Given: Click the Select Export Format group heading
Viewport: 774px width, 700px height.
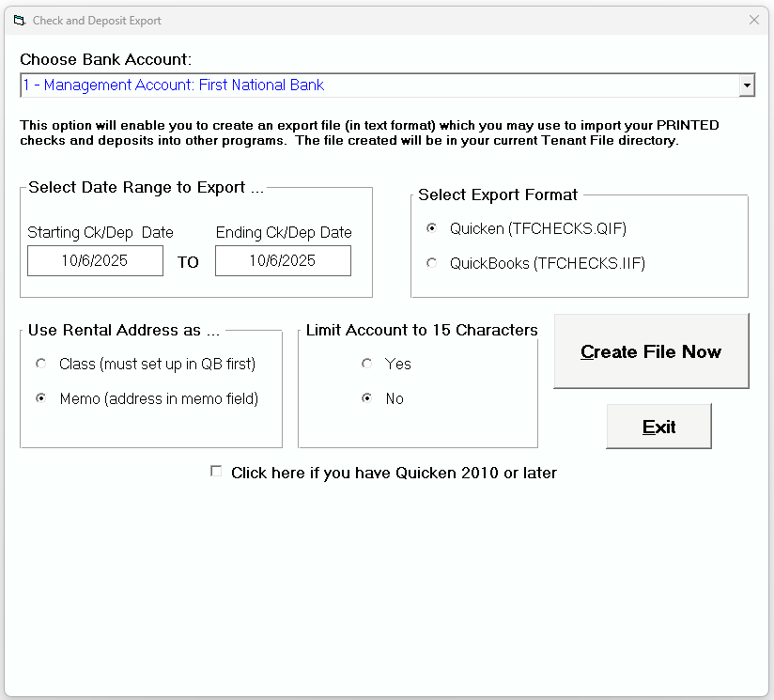Looking at the screenshot, I should tap(497, 194).
